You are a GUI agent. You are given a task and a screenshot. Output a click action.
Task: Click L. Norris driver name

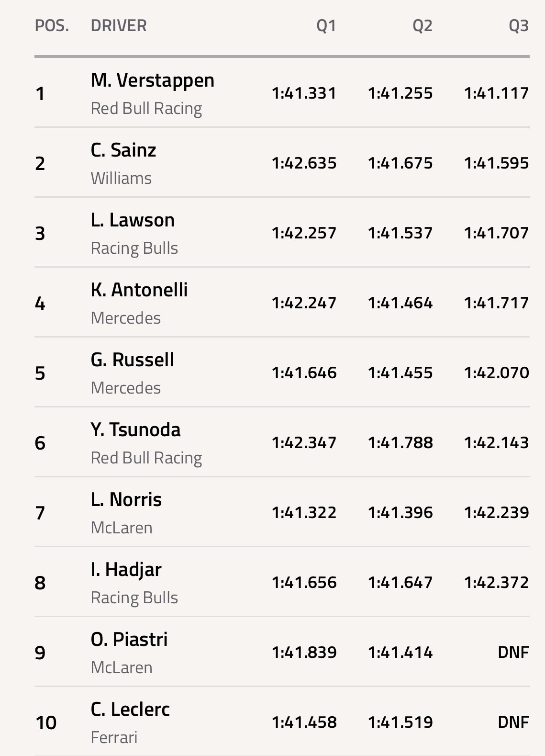point(126,500)
